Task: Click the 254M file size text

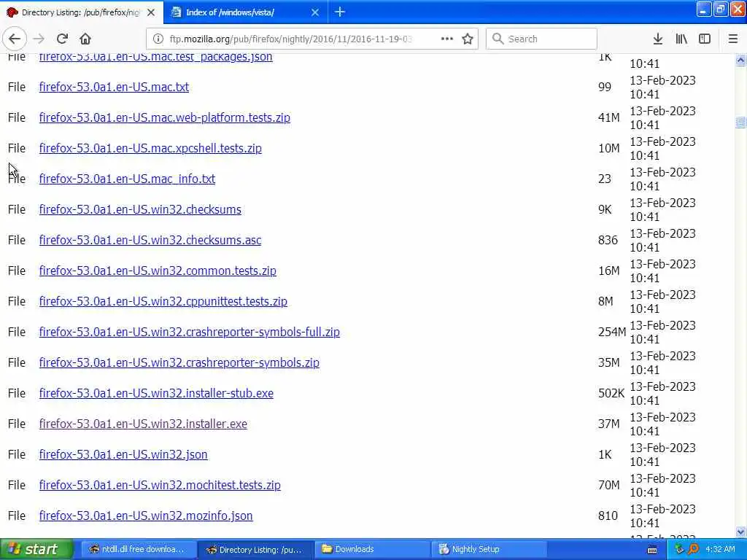Action: tap(612, 332)
